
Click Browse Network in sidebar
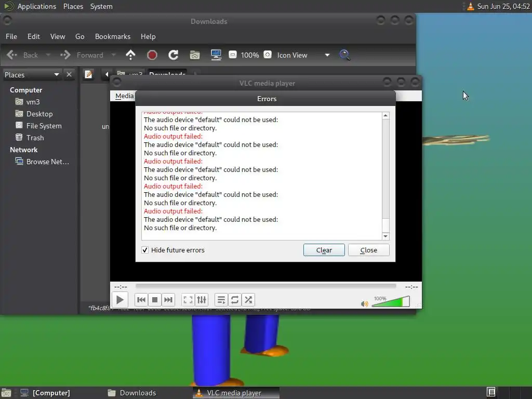pos(47,162)
